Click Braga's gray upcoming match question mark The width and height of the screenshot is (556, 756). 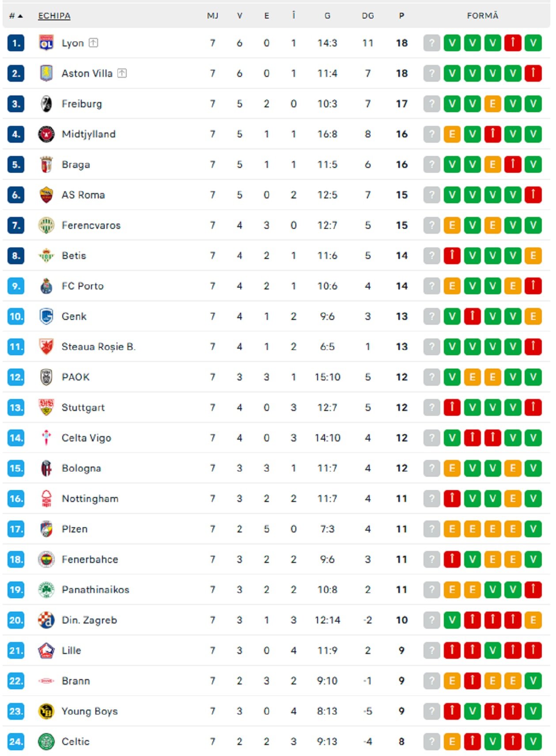click(432, 165)
